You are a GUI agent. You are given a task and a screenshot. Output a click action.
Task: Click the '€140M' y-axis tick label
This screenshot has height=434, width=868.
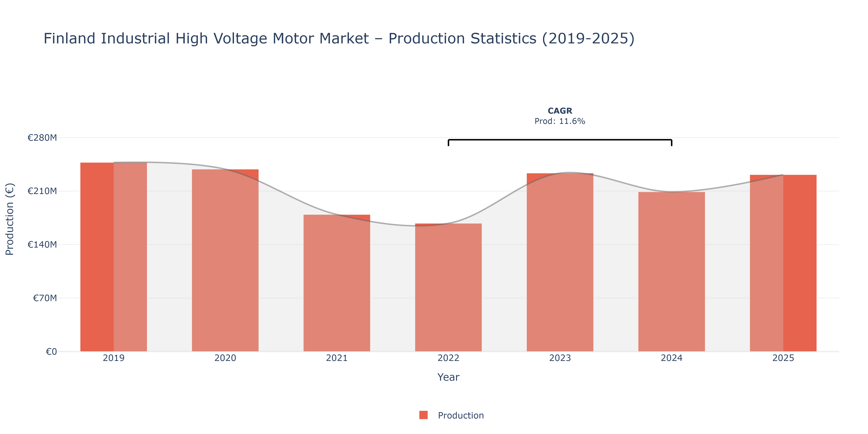pyautogui.click(x=42, y=244)
